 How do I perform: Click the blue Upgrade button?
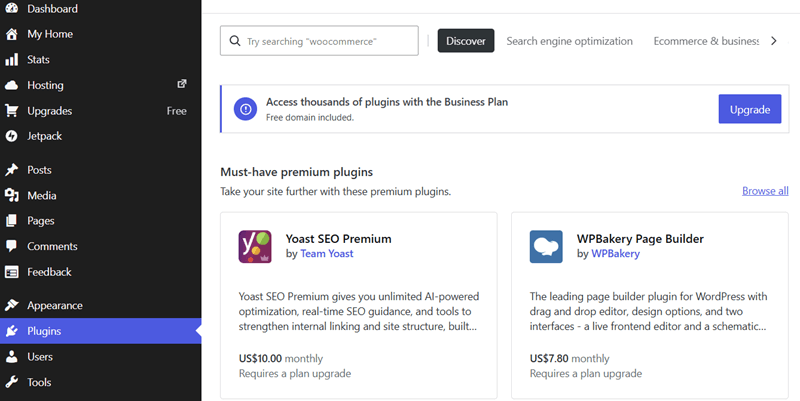pos(749,109)
